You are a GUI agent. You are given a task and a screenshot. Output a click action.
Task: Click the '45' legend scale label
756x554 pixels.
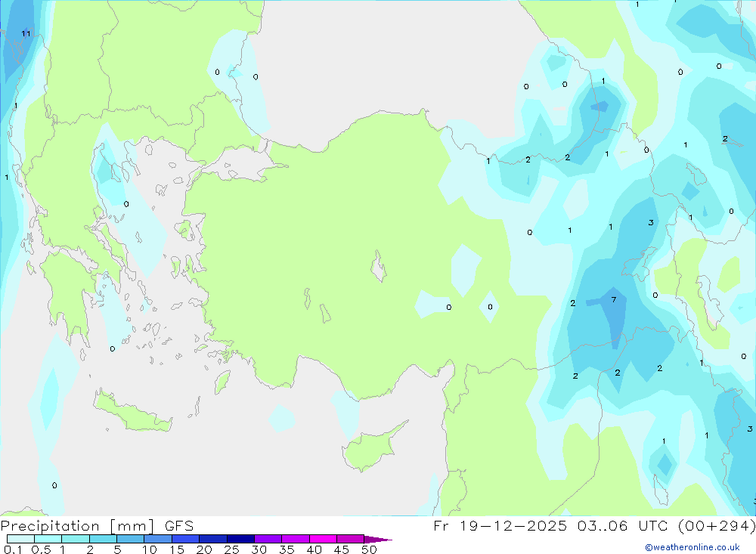[x=342, y=549]
